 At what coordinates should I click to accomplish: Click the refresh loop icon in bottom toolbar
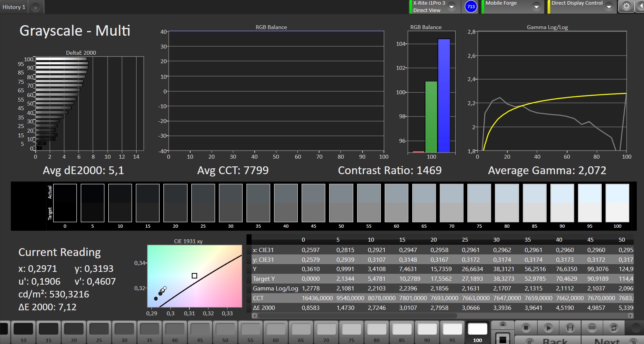614,328
